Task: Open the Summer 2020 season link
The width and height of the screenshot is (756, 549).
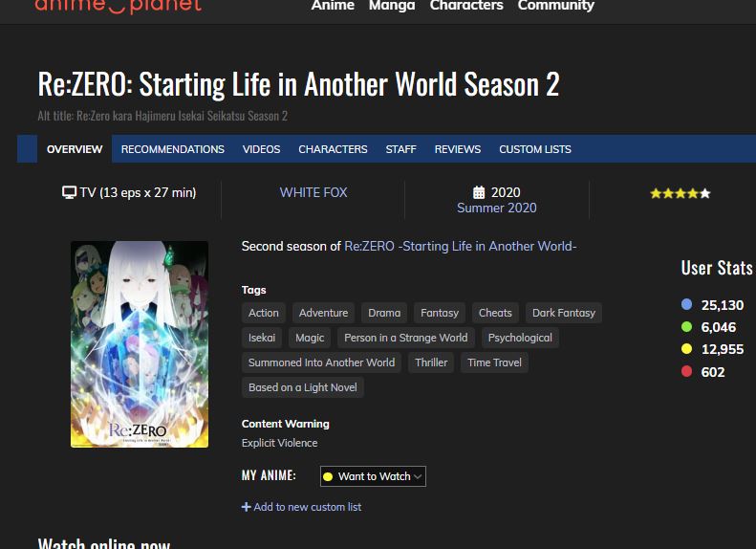Action: (x=497, y=208)
